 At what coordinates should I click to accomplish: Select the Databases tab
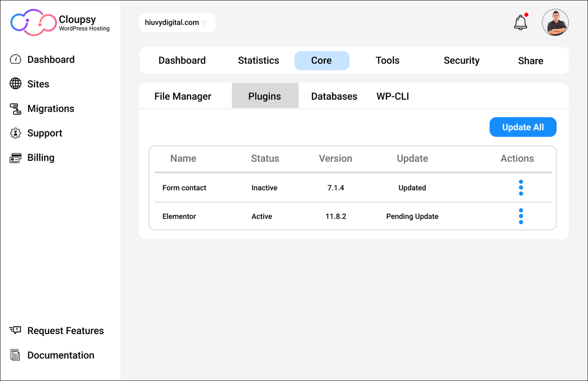click(334, 96)
